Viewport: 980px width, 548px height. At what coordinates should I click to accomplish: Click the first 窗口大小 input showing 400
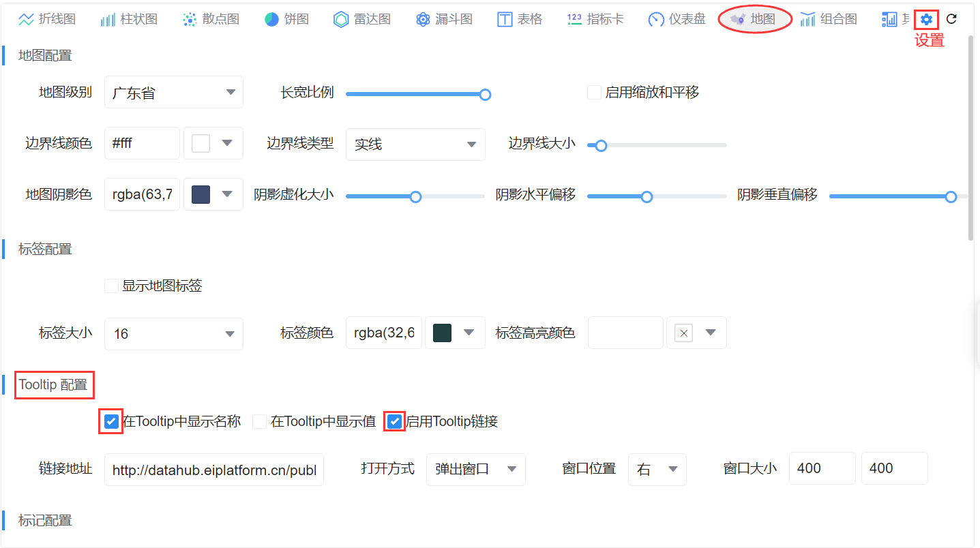(822, 468)
